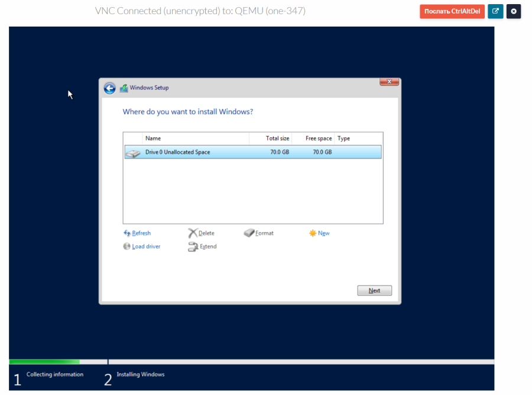532x395 pixels.
Task: Click the New partition link
Action: point(324,233)
